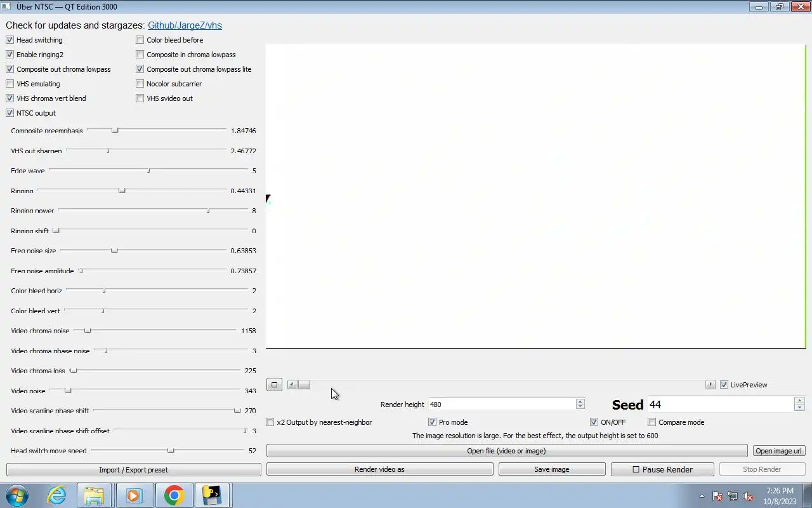Viewport: 812px width, 508px height.
Task: Show hidden system tray icons
Action: pos(702,497)
